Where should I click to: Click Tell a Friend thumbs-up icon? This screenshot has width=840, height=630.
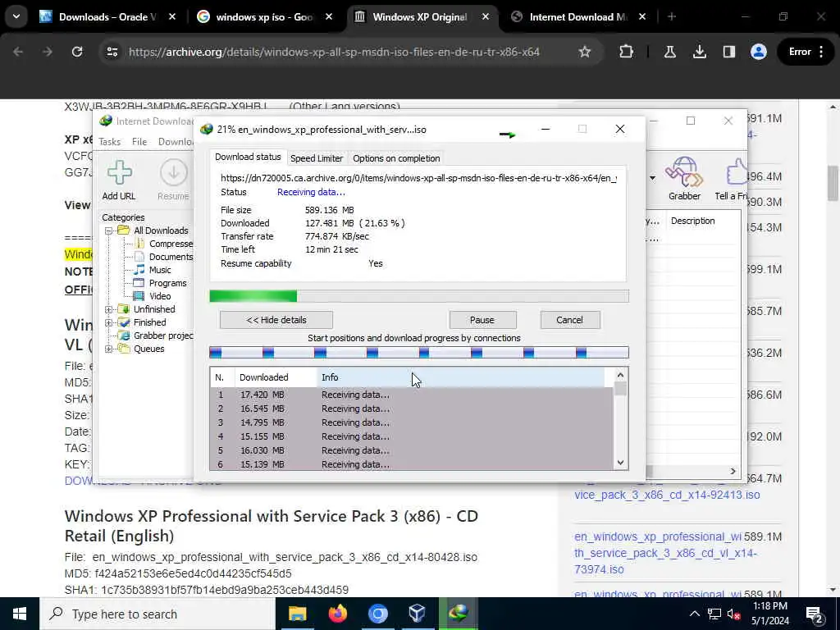tap(737, 172)
